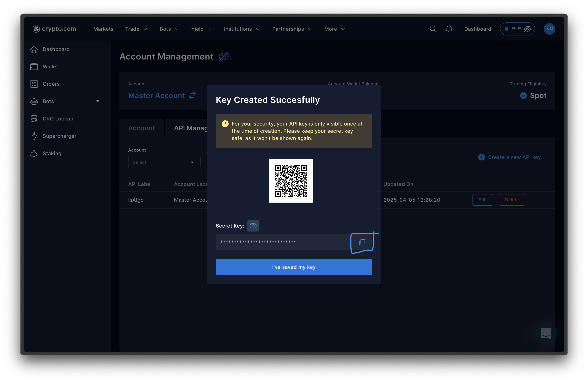Expand the sidebar Bots submenu arrow
This screenshot has height=382, width=588.
98,101
